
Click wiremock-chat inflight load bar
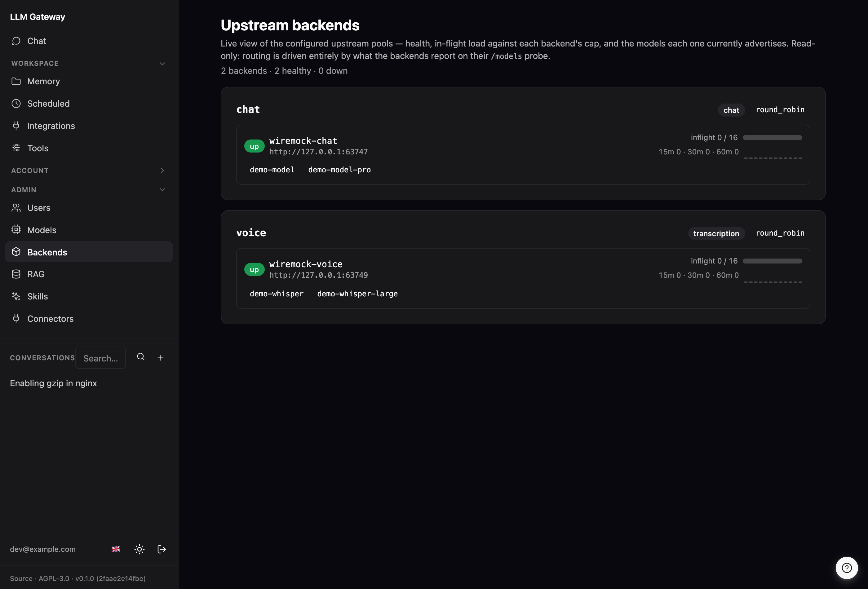(772, 138)
